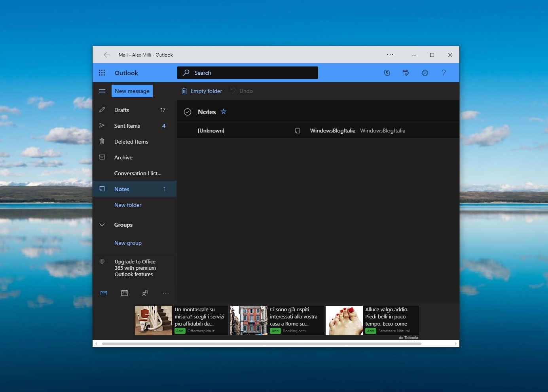Screen dimensions: 548x392
Task: Open the My Day tasks icon
Action: pos(406,73)
